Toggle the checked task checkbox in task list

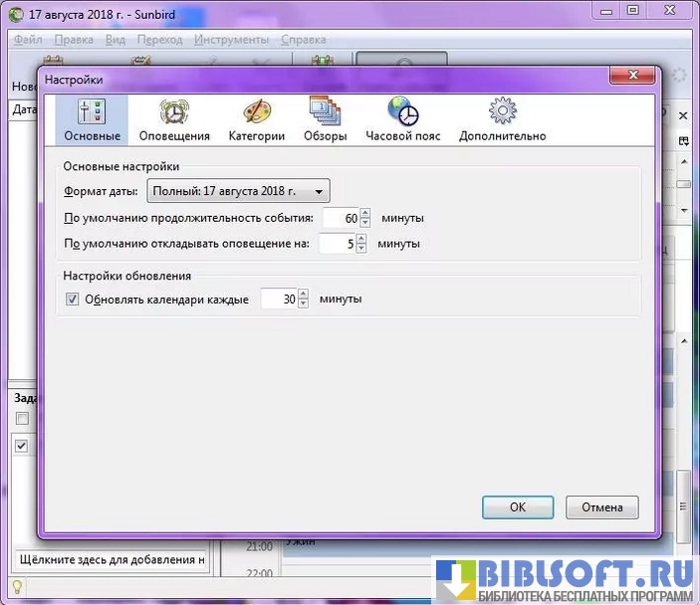(x=22, y=447)
